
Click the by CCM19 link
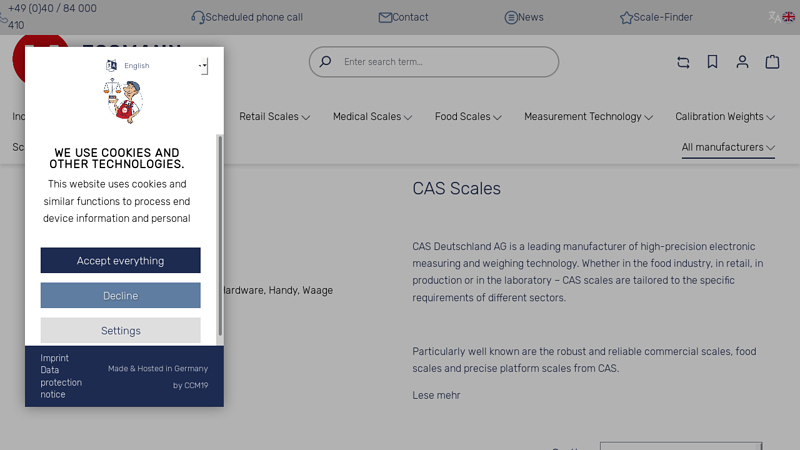coord(190,385)
